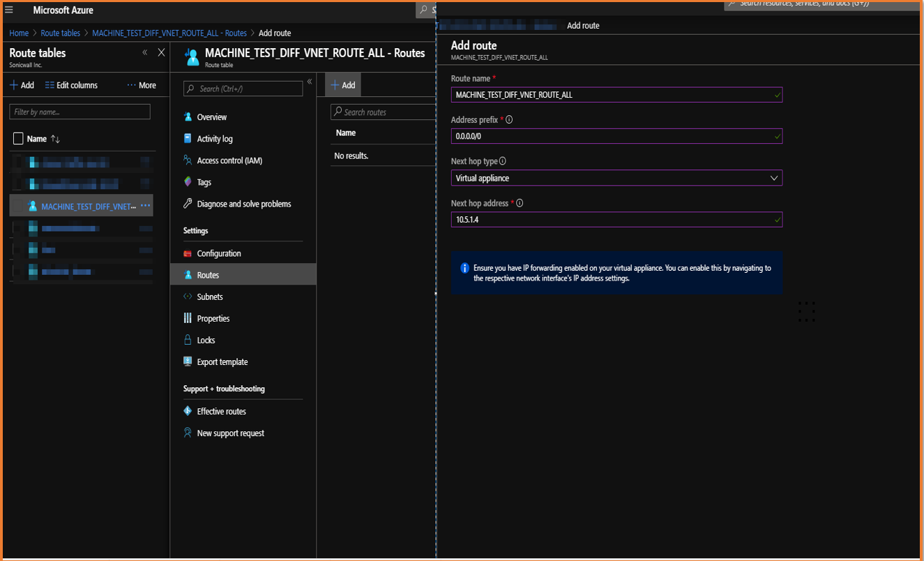This screenshot has height=561, width=924.
Task: Click the Export template icon
Action: pyautogui.click(x=188, y=361)
